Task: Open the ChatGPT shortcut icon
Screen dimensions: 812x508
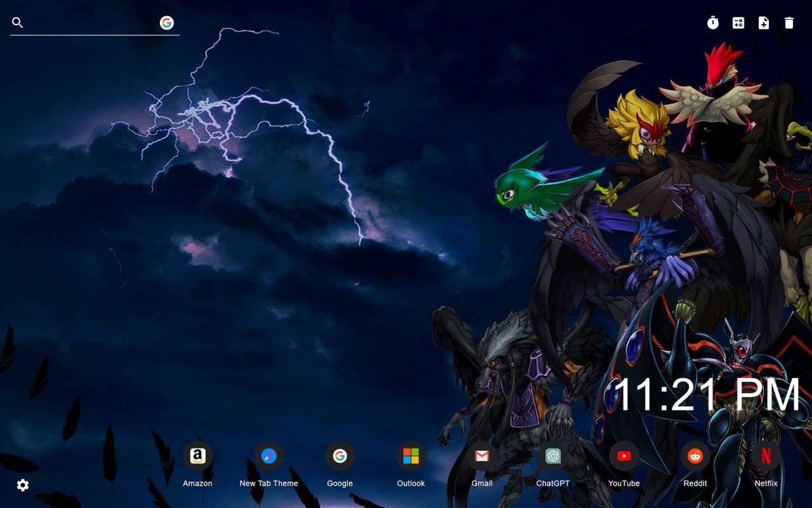Action: 553,456
